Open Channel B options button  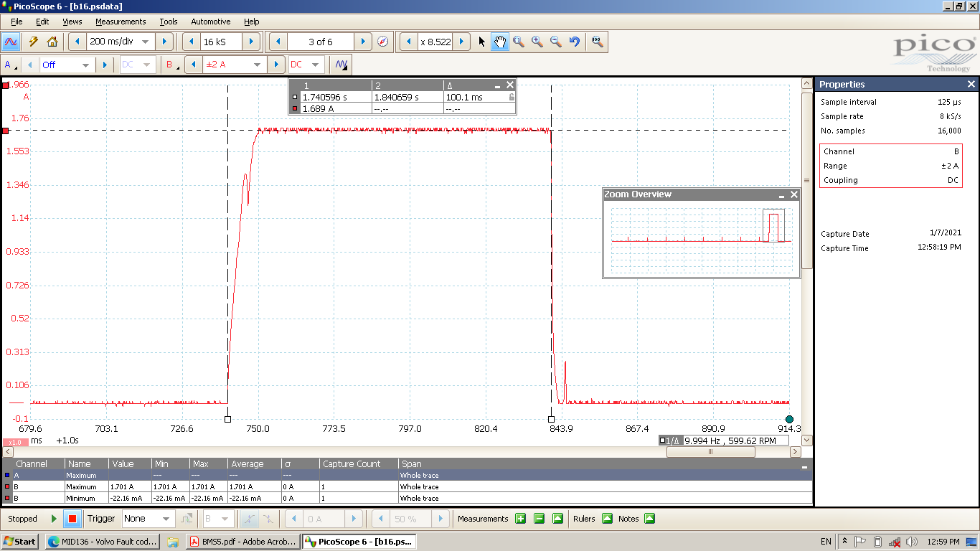point(173,65)
